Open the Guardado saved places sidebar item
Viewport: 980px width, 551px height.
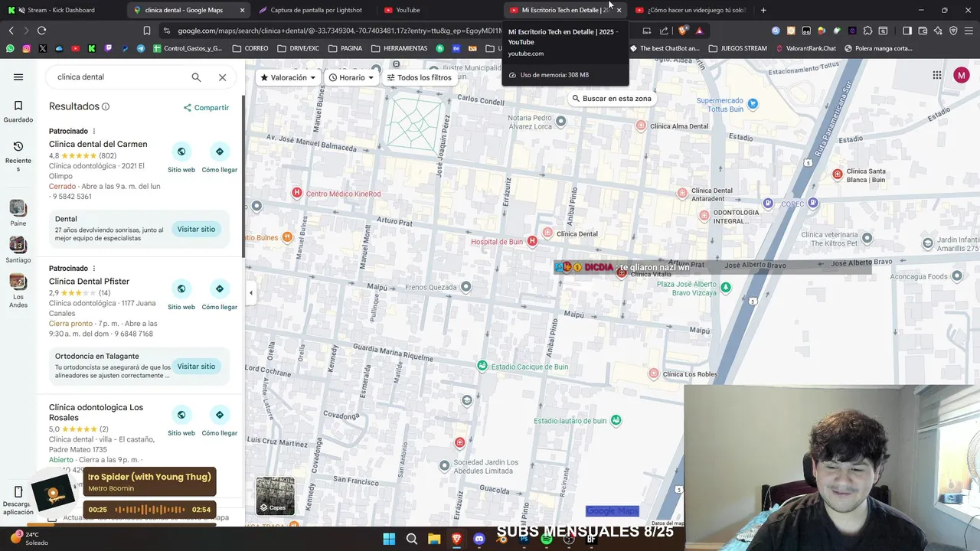18,112
